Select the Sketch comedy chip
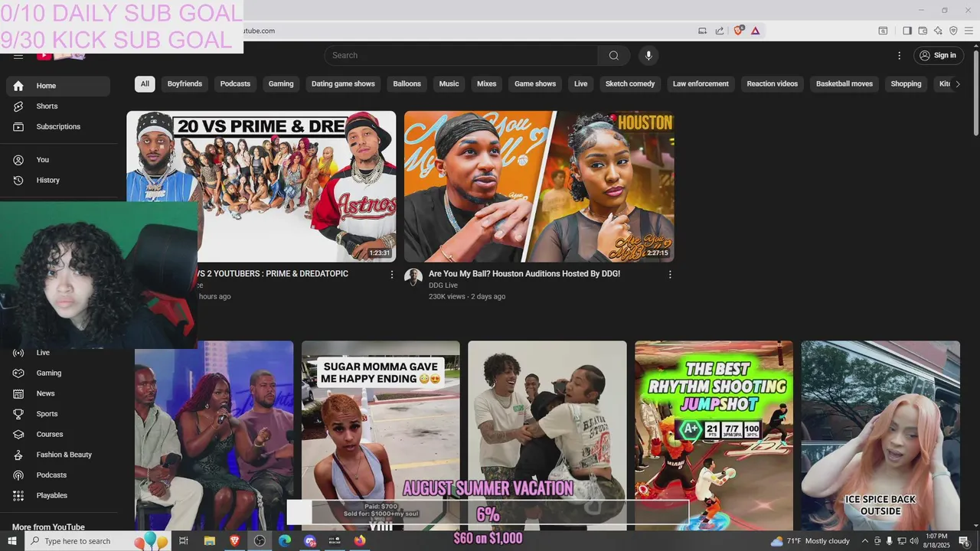 (630, 84)
